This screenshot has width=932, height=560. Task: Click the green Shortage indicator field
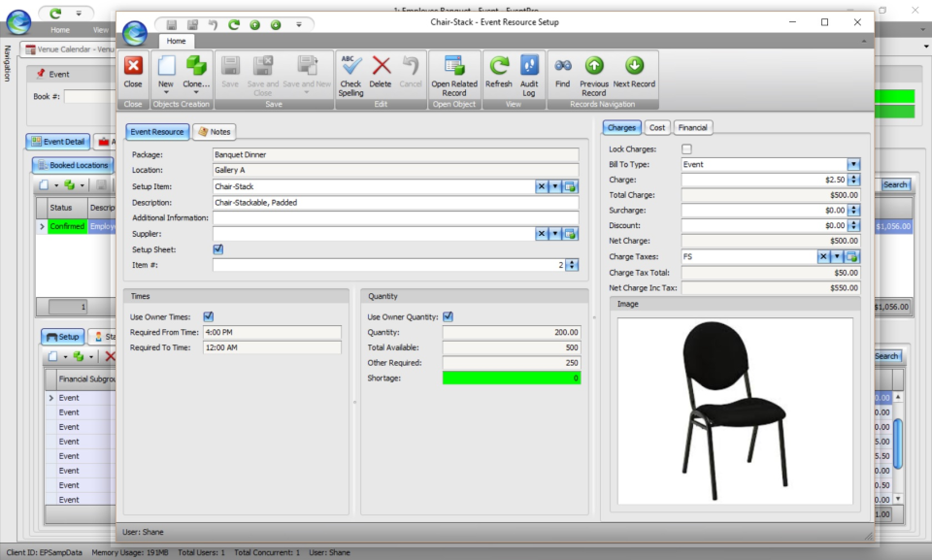click(512, 379)
